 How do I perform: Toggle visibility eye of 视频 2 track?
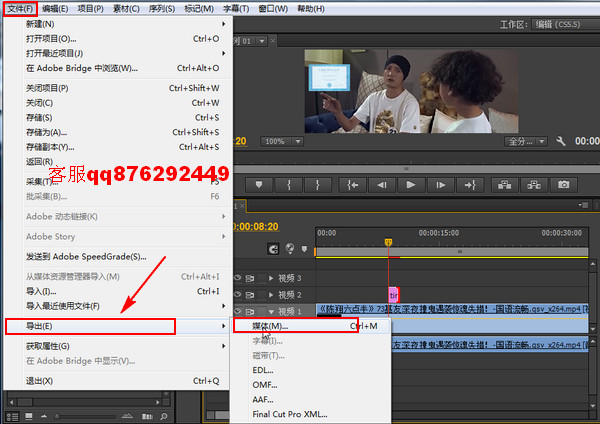(238, 295)
